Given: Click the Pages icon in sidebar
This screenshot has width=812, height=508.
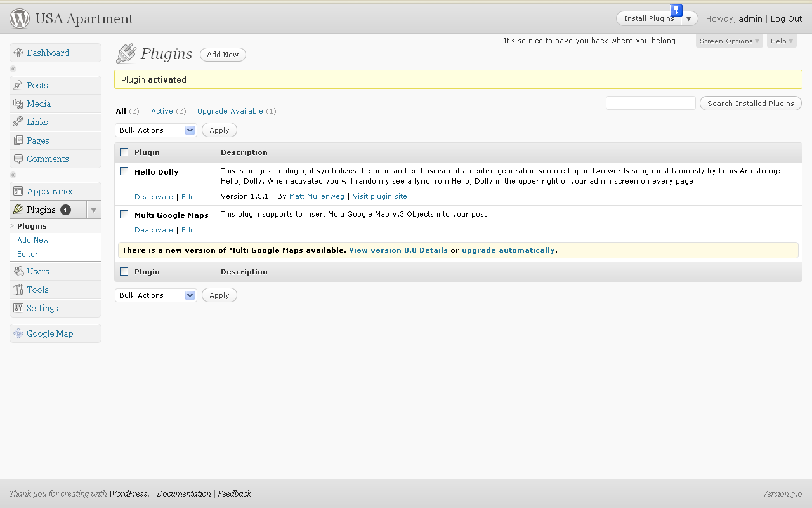Looking at the screenshot, I should (18, 140).
